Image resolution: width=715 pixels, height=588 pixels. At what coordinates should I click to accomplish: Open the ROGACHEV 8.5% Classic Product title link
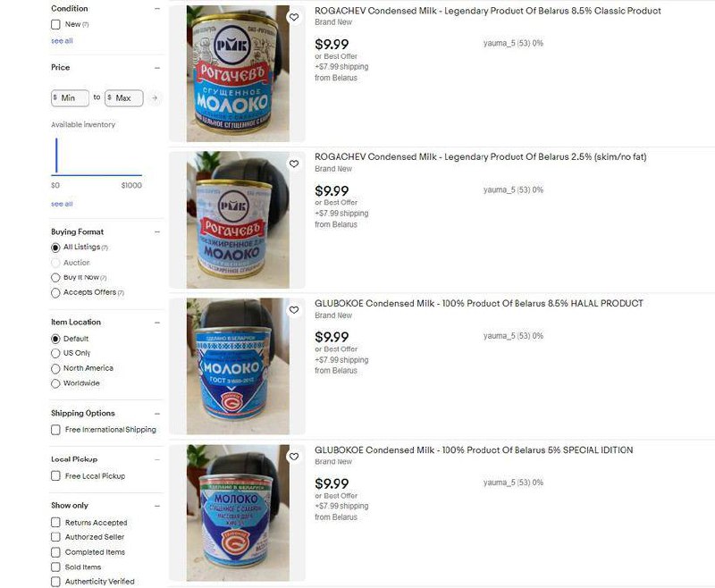487,11
